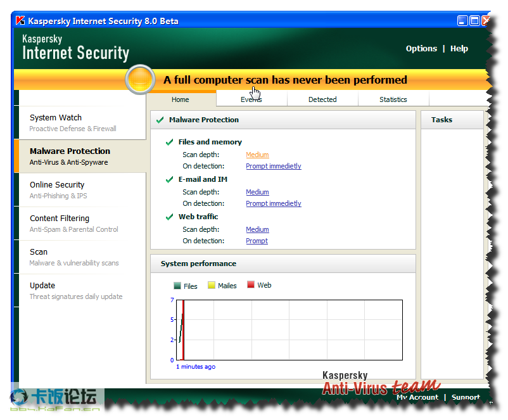
Task: Click the 'E-mail and IM' heading
Action: coord(203,179)
